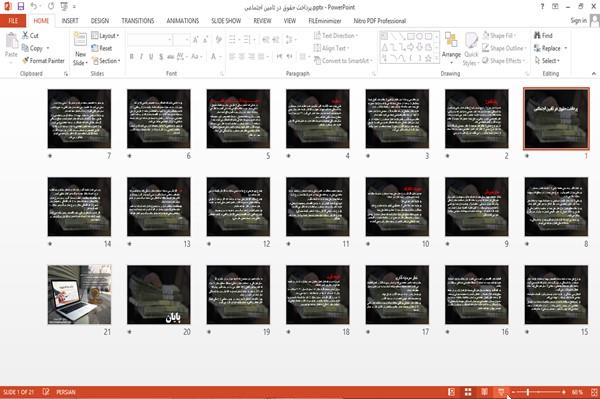
Task: Click the zoom slider handle
Action: click(x=528, y=392)
